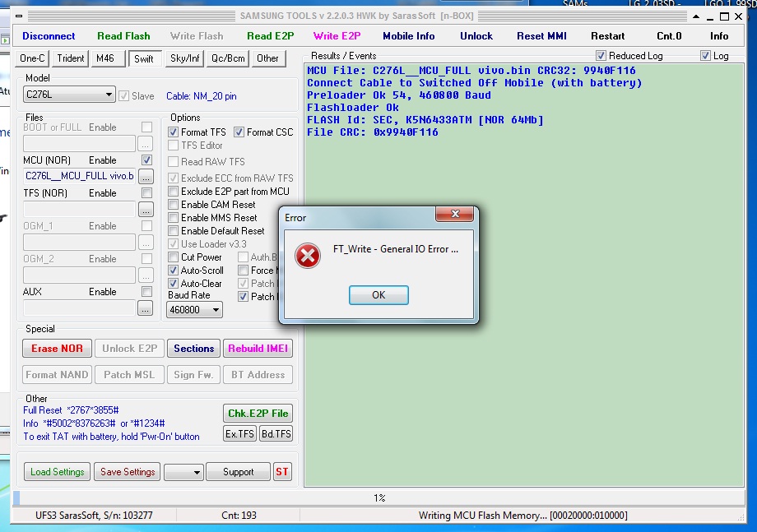Click Read Flash
This screenshot has height=532, width=757.
coord(123,36)
